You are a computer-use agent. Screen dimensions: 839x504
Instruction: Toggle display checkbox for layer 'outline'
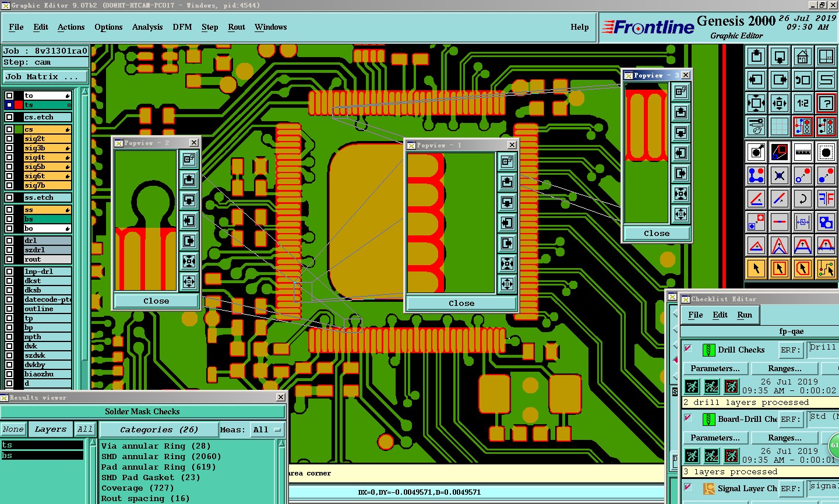point(9,309)
